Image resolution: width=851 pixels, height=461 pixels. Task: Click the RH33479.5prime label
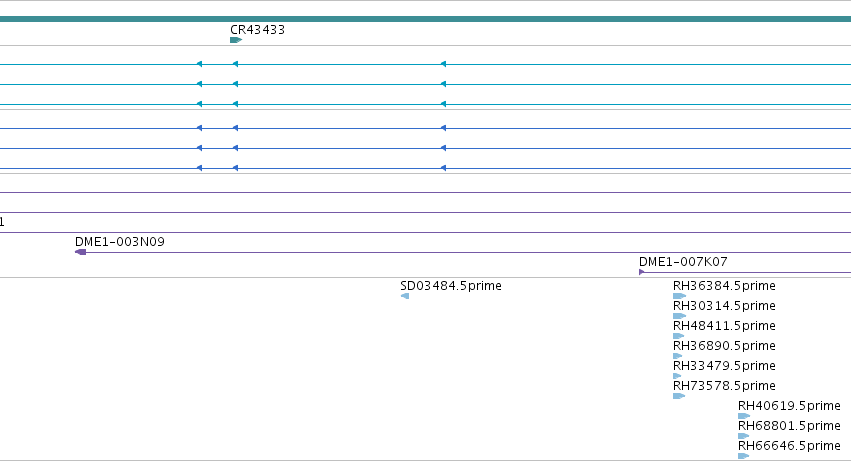click(x=724, y=366)
